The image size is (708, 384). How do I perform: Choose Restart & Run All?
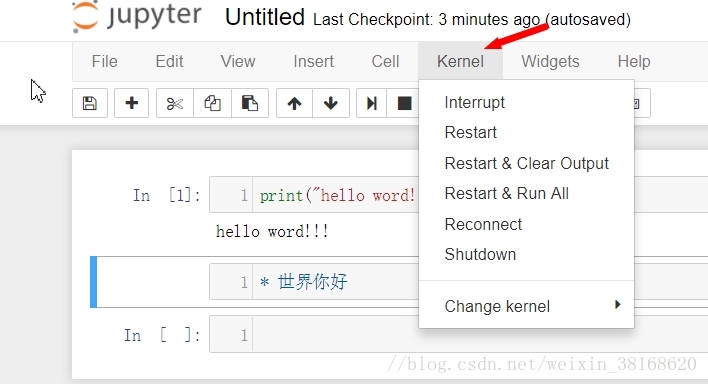click(x=526, y=194)
